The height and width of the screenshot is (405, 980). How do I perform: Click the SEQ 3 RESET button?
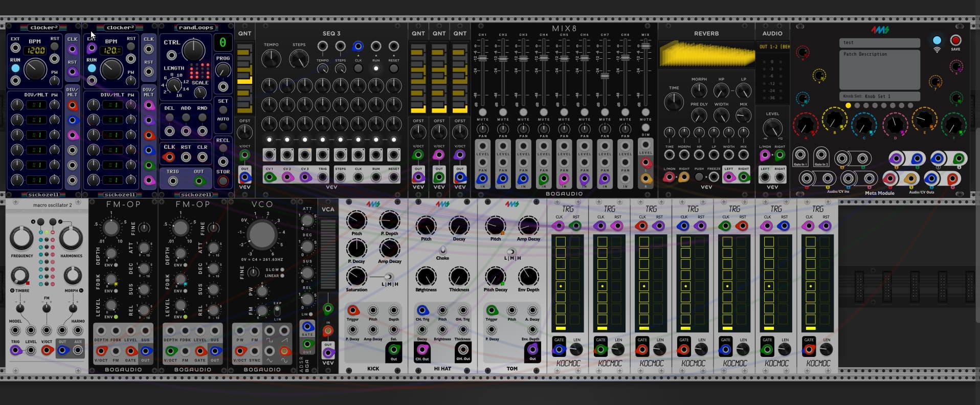[x=394, y=68]
